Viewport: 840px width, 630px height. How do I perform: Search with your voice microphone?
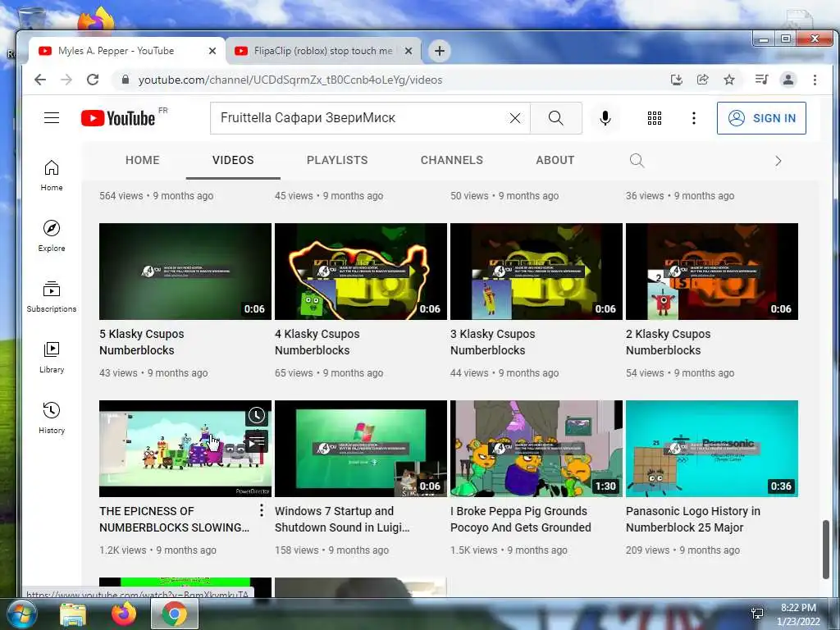[605, 118]
